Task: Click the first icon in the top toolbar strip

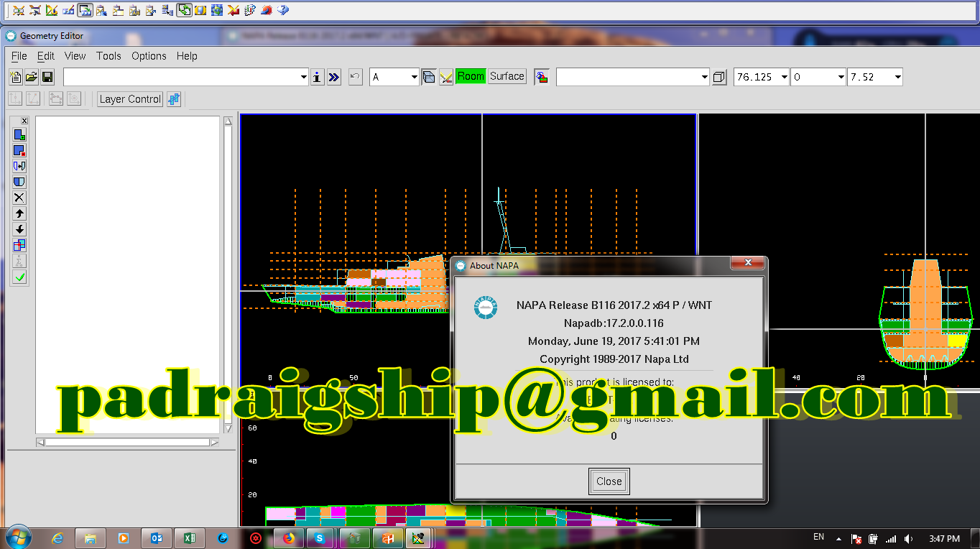Action: (19, 10)
